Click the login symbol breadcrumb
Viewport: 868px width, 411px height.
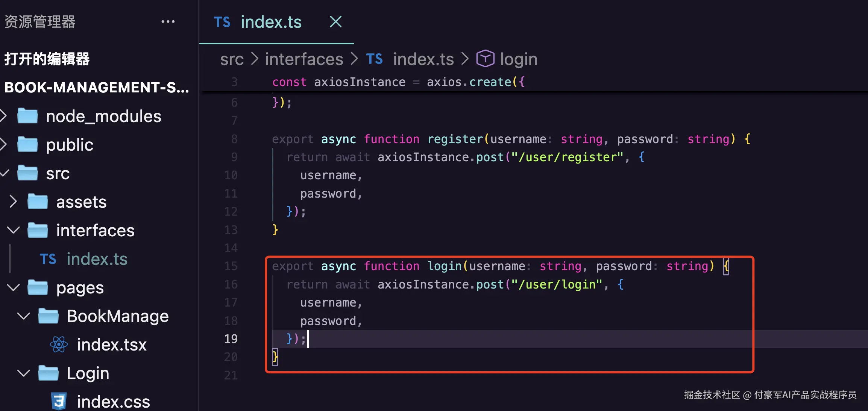(x=519, y=59)
